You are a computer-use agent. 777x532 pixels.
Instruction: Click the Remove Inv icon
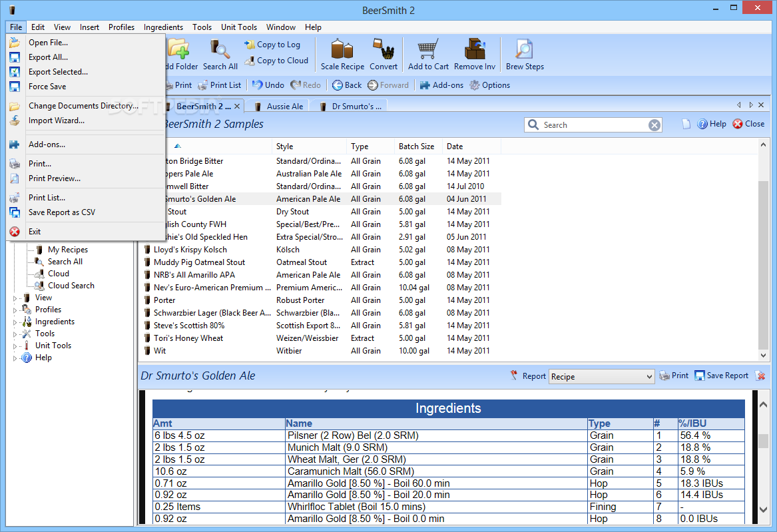pyautogui.click(x=474, y=55)
